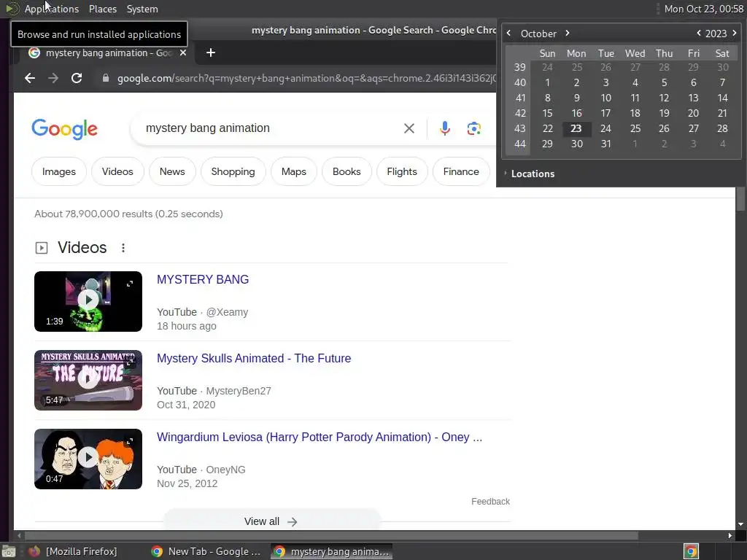The height and width of the screenshot is (560, 747).
Task: Filter results by Videos chip
Action: click(117, 171)
